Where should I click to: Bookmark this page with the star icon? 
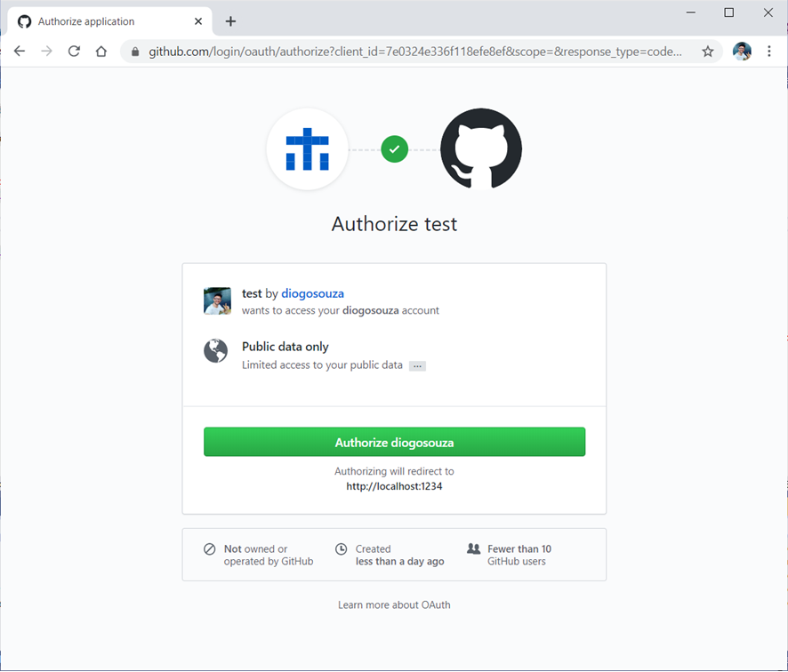pos(708,52)
